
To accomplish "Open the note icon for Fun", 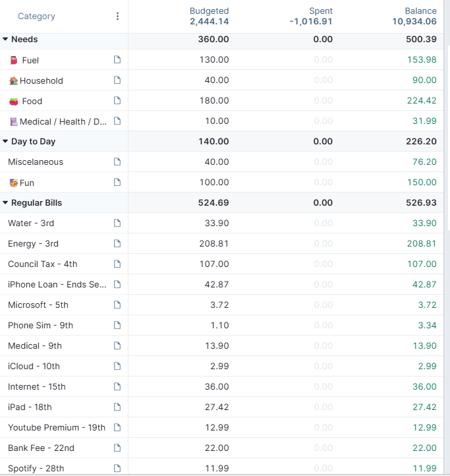I will [117, 182].
